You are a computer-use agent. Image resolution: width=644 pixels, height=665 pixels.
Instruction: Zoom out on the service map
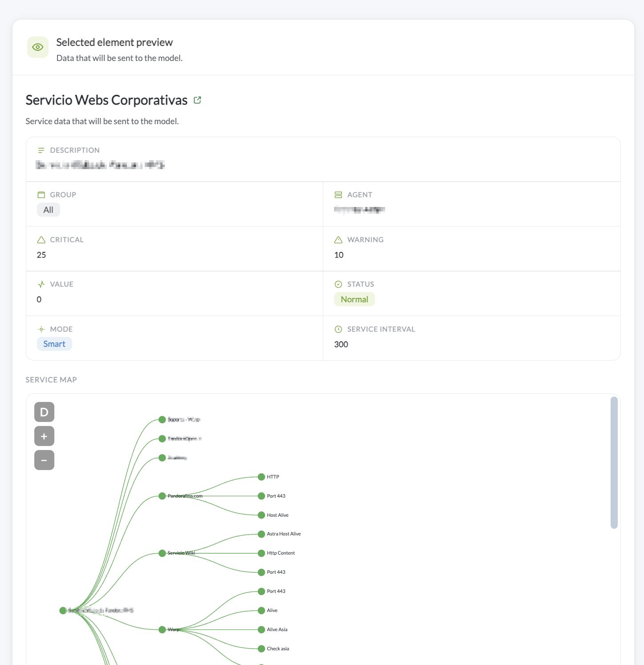44,460
